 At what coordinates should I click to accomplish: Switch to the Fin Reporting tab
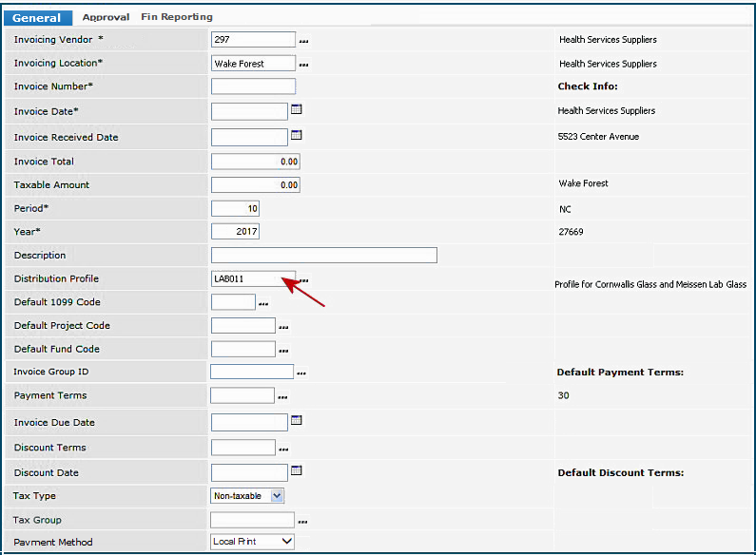pyautogui.click(x=177, y=17)
